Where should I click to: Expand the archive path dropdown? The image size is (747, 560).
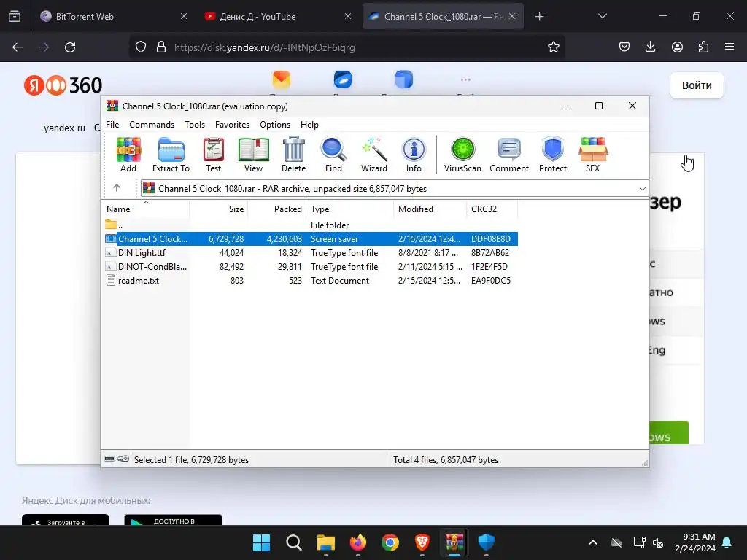pyautogui.click(x=642, y=189)
